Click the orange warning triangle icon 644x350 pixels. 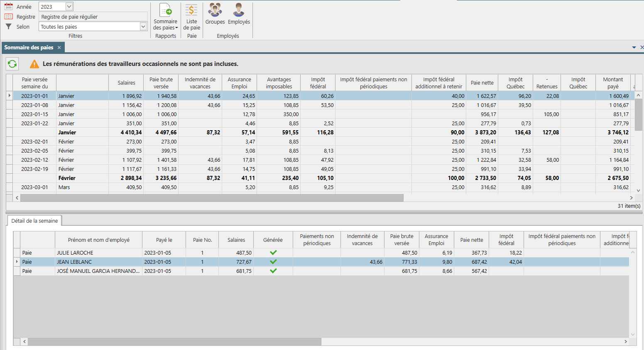(34, 64)
